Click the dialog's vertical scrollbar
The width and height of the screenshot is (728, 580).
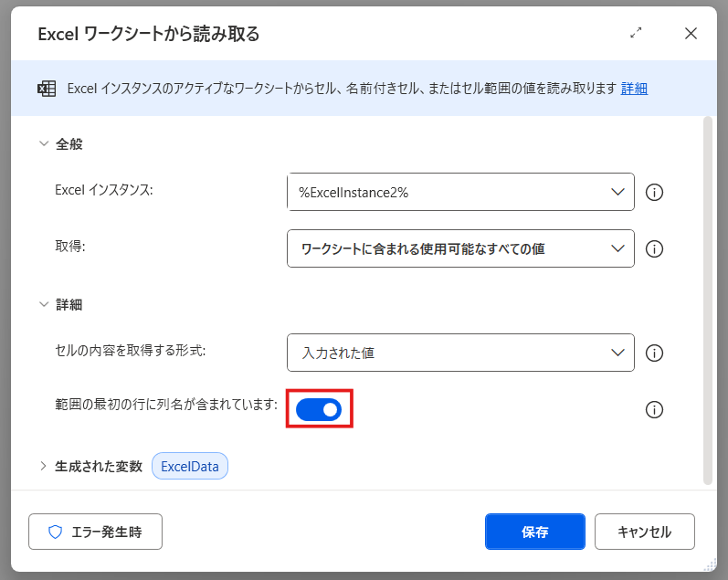click(x=707, y=300)
